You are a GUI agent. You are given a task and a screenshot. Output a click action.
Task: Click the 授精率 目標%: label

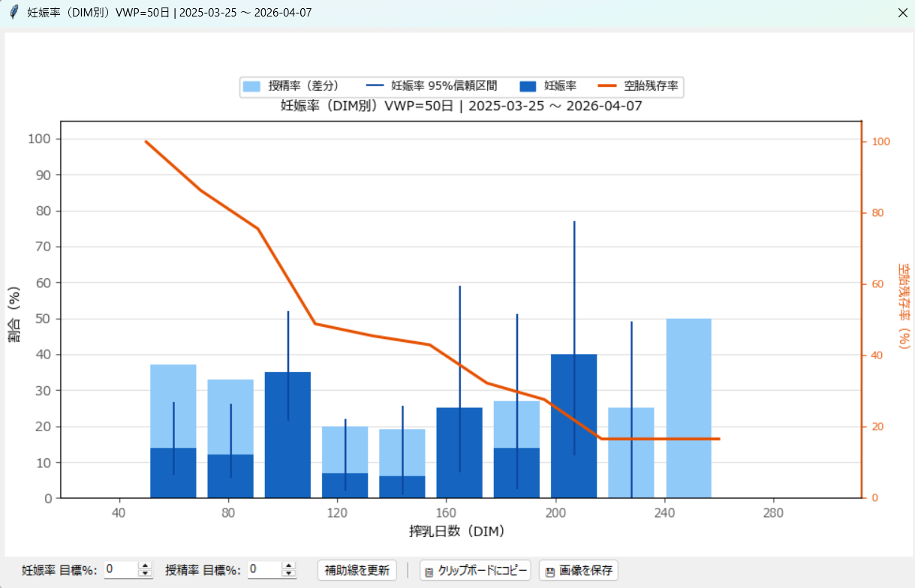[x=203, y=570]
